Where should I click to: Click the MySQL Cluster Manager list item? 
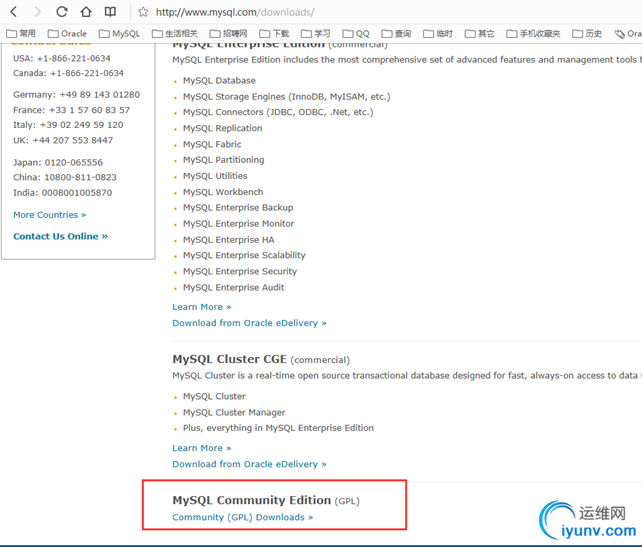(234, 412)
